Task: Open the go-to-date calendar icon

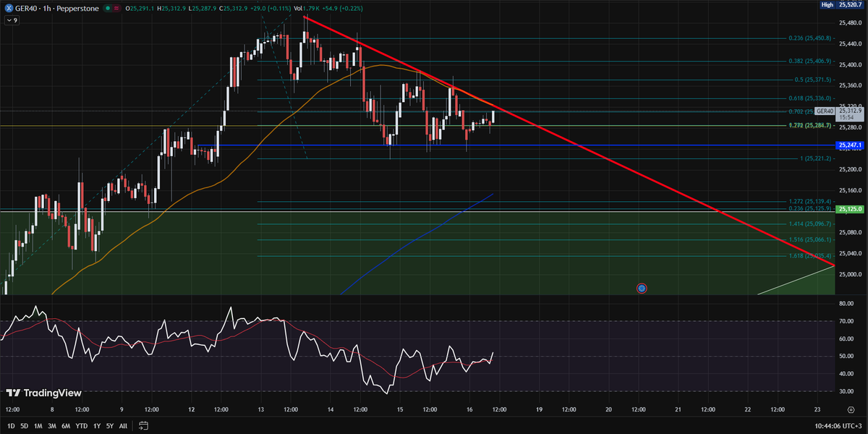Action: [x=144, y=426]
